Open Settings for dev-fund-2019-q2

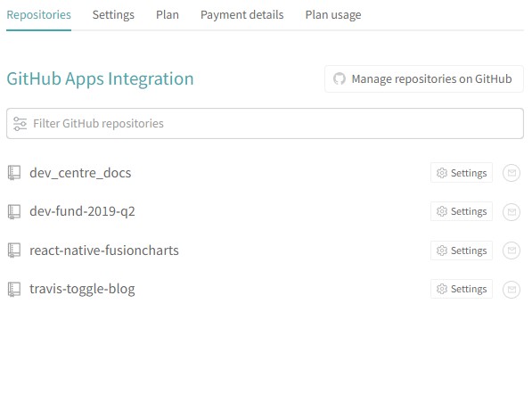point(462,211)
